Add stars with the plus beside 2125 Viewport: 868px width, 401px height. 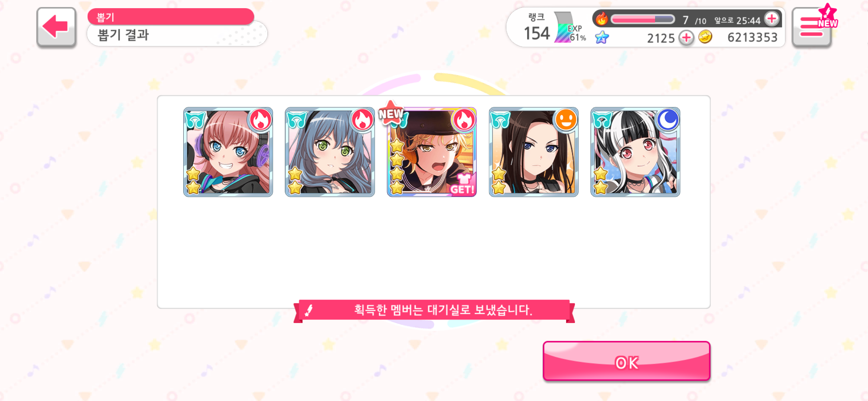coord(686,38)
